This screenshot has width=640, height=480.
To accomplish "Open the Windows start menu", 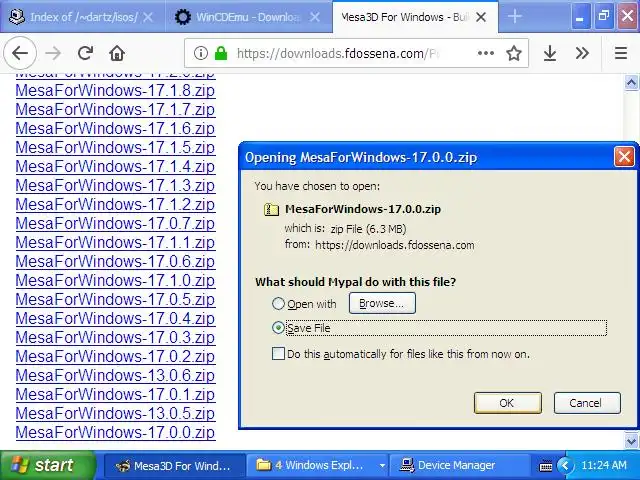I will tap(47, 465).
